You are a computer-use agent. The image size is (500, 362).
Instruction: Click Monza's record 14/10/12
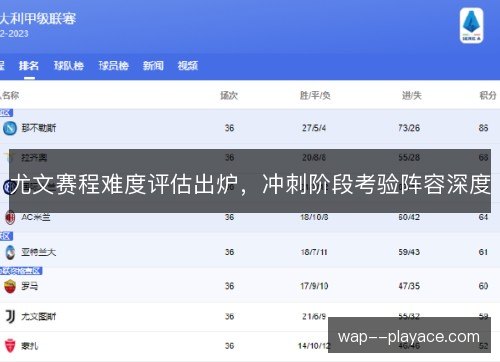click(314, 346)
